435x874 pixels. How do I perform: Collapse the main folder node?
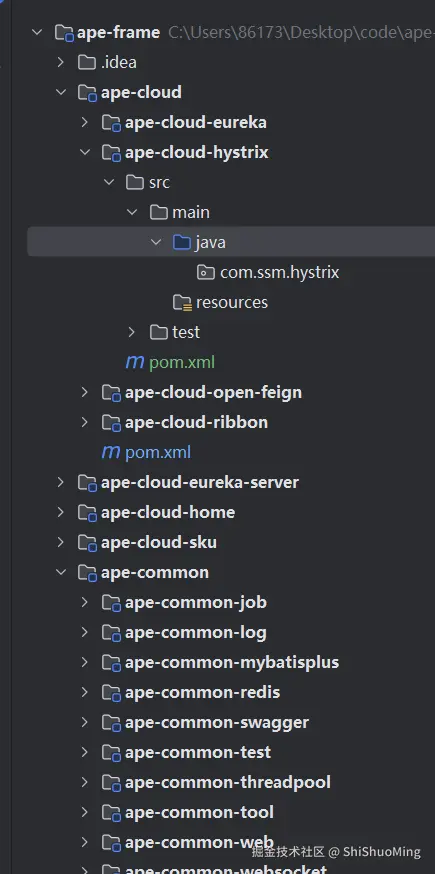[x=132, y=212]
